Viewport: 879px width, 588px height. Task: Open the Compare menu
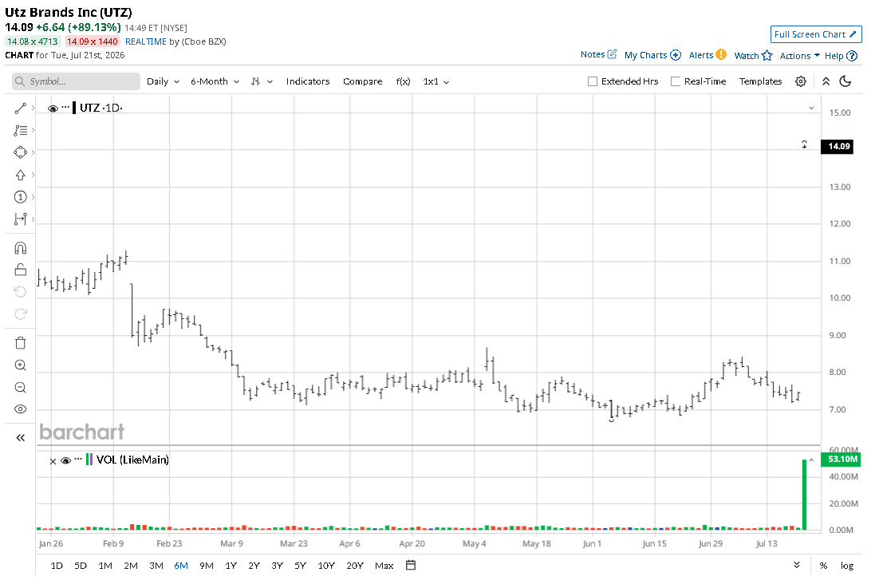[363, 81]
